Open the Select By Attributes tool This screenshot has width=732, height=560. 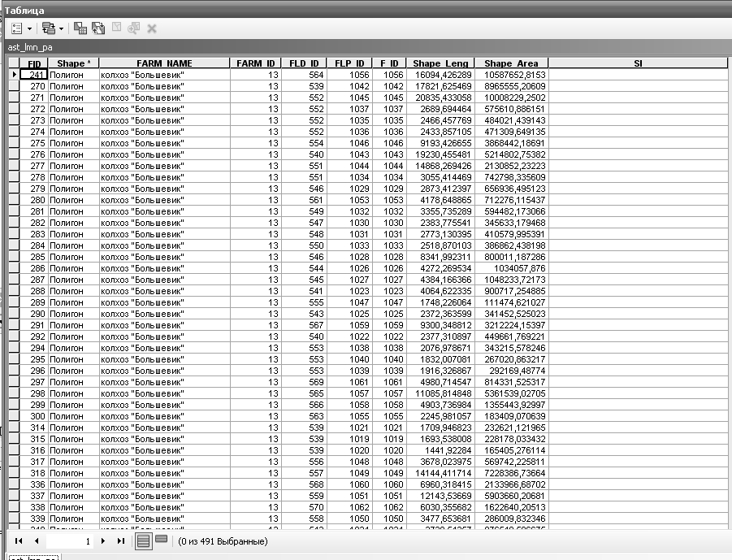80,28
